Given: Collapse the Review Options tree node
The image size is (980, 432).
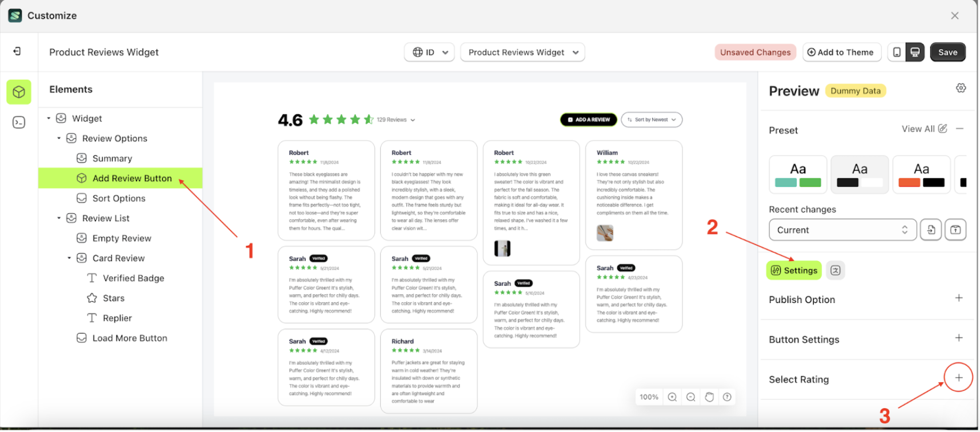Looking at the screenshot, I should (59, 138).
